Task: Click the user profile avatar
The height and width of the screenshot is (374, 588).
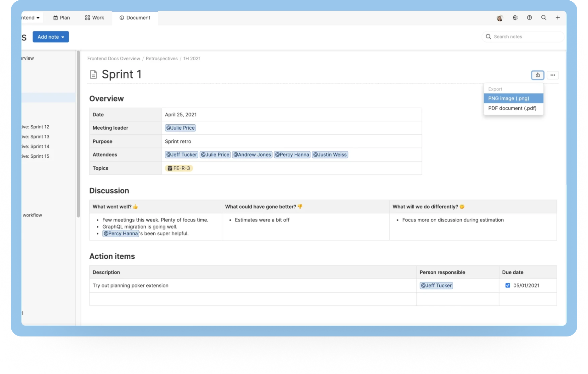Action: point(500,17)
